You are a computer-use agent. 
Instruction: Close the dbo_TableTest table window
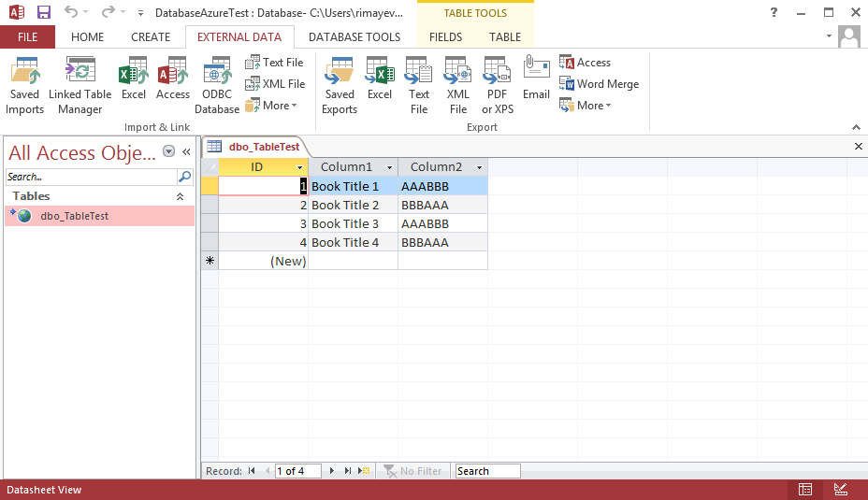[x=858, y=146]
